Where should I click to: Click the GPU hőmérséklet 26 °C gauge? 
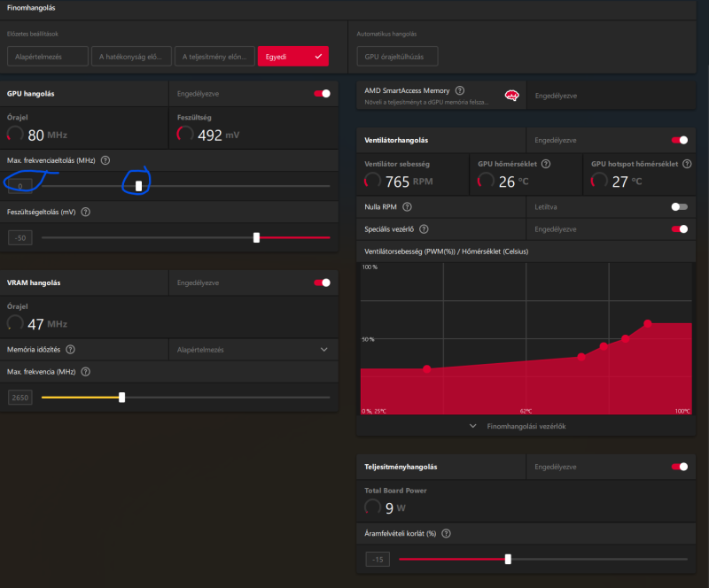(x=486, y=181)
